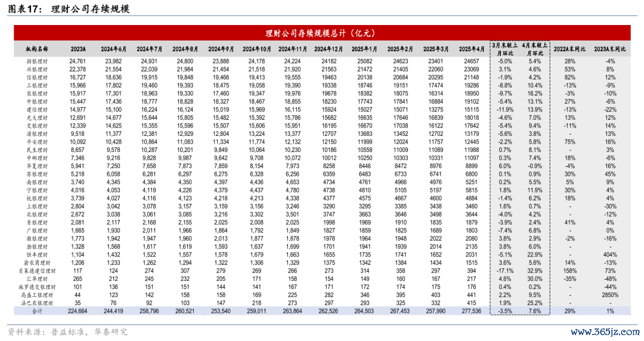Select value 441 for 高盛工银理财 2025年4月

tap(472, 295)
